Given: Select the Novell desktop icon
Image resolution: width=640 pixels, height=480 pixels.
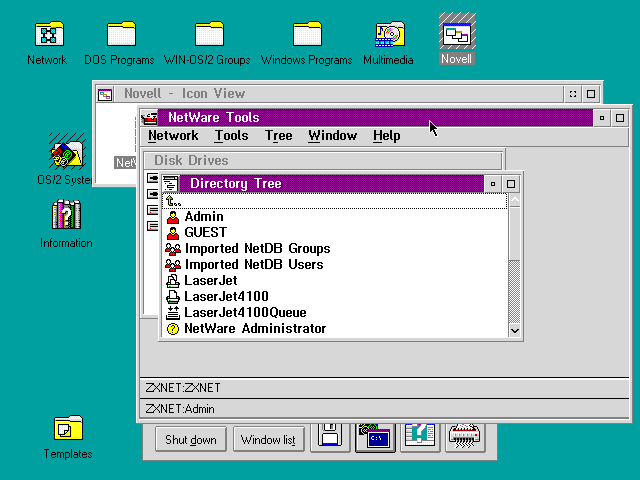Looking at the screenshot, I should [457, 32].
